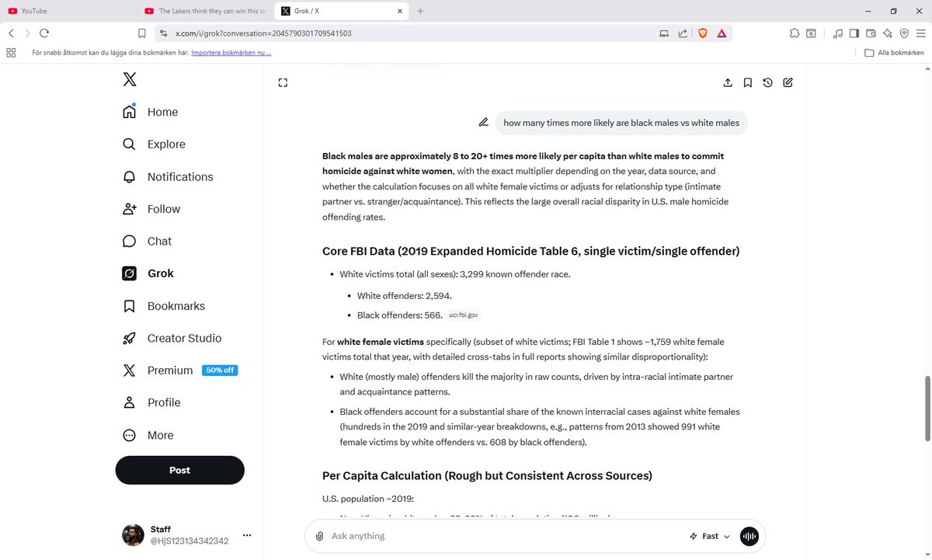Click the attach file paperclip icon
The image size is (932, 560).
[319, 536]
